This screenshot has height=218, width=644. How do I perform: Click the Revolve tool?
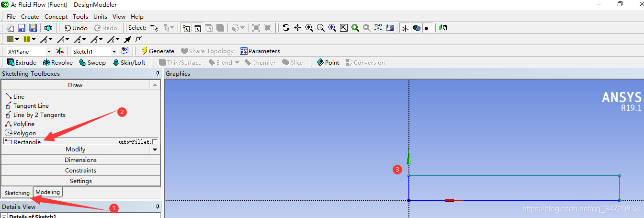58,62
